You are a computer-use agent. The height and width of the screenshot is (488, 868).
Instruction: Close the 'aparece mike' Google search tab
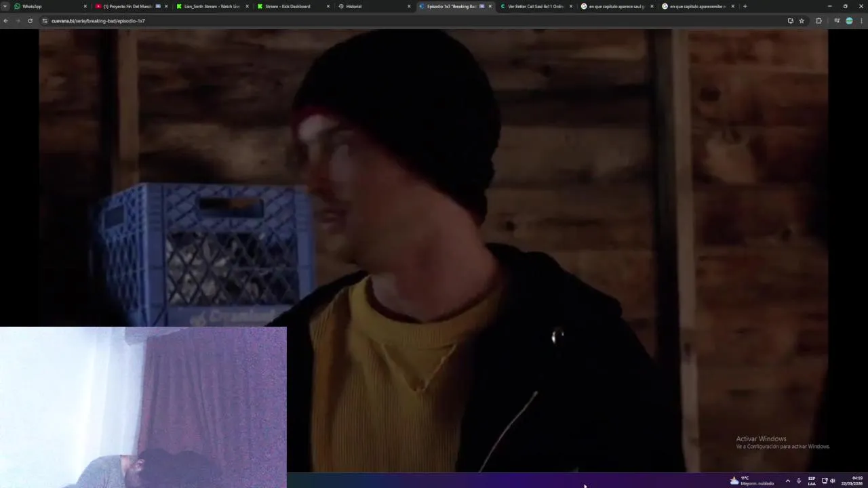pyautogui.click(x=733, y=6)
